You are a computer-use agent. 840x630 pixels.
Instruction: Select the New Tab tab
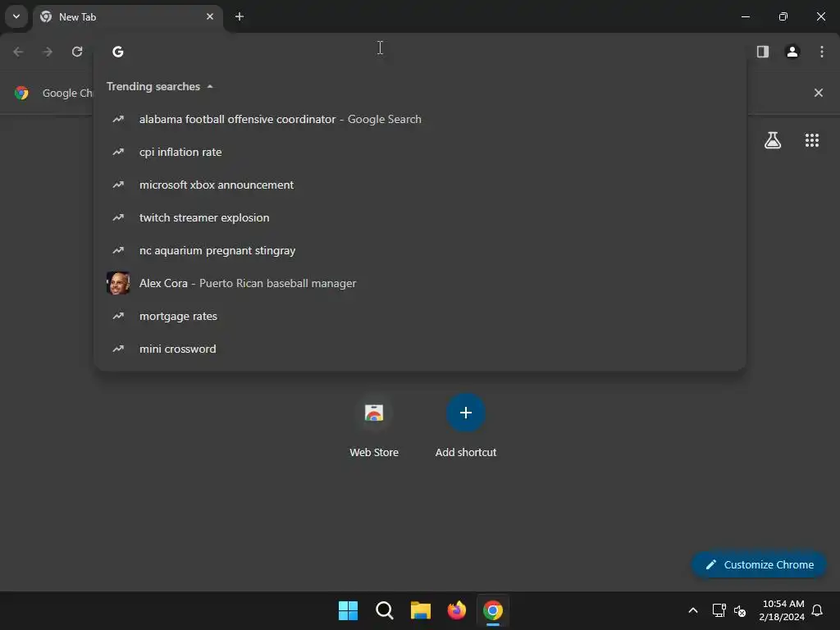(x=127, y=16)
